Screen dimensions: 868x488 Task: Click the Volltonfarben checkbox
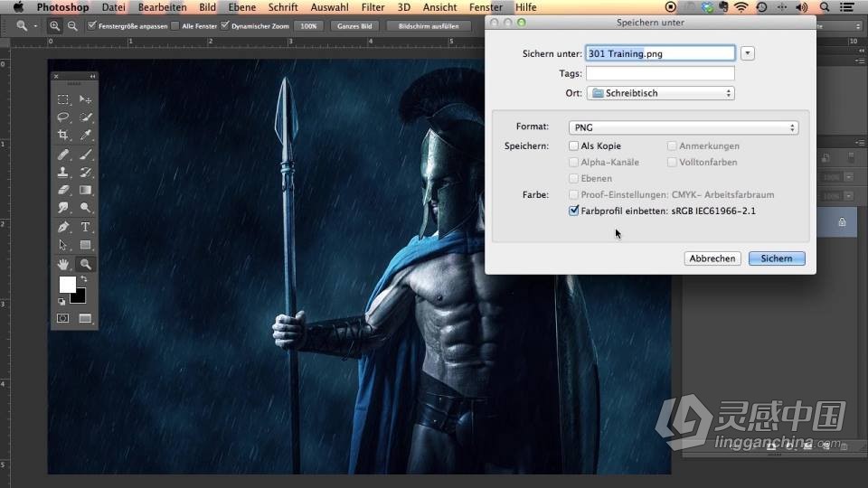pos(672,162)
